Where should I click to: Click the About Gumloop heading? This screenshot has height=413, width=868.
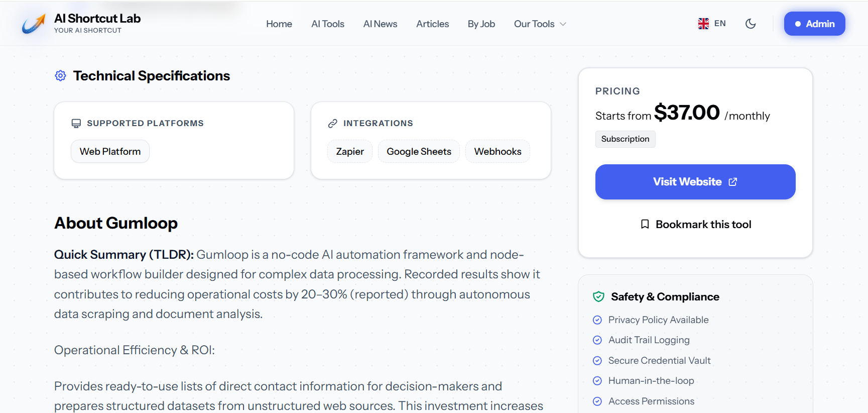click(116, 223)
